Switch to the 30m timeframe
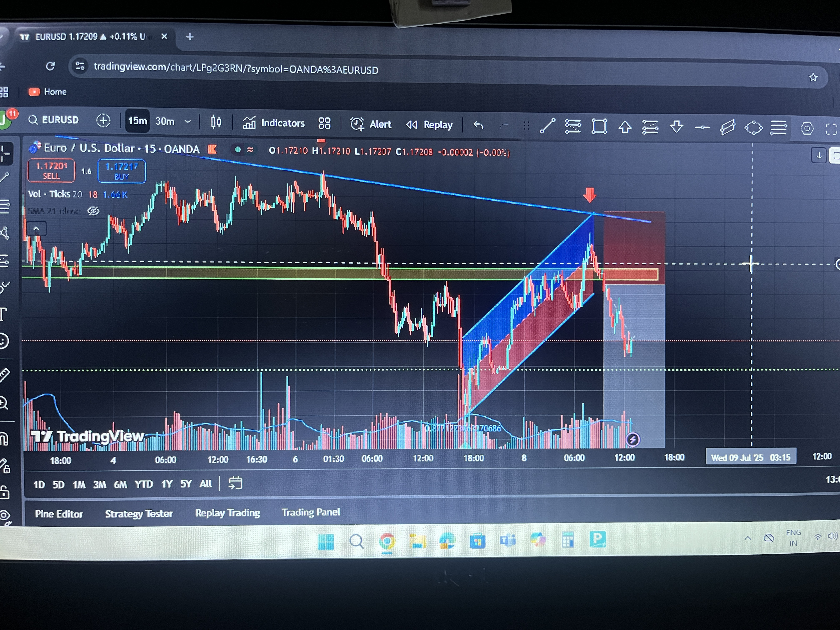 [165, 121]
